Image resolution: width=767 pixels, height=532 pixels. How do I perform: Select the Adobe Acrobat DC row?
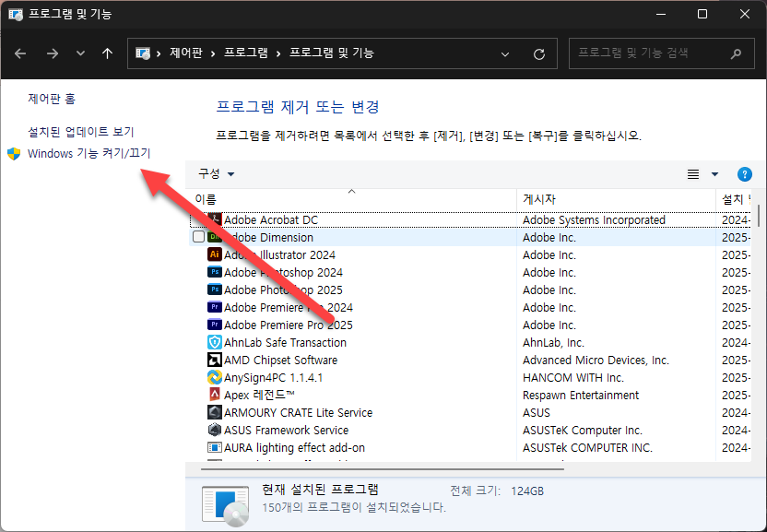point(469,219)
